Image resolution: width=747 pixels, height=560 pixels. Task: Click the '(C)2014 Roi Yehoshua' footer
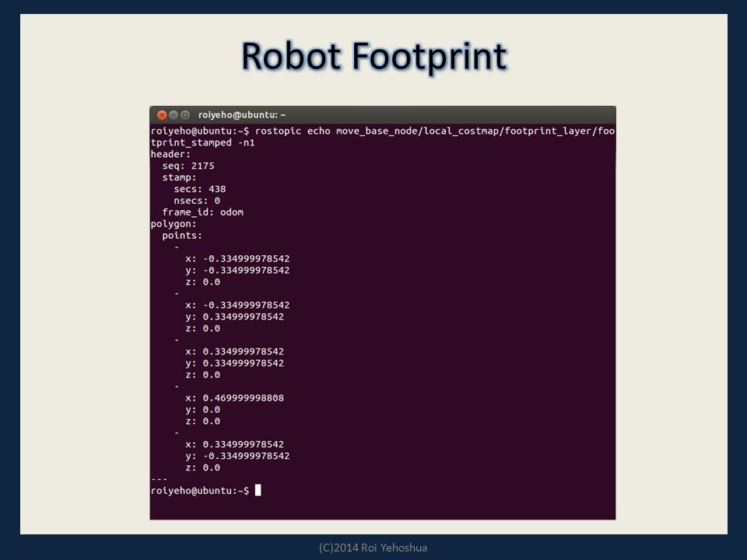(x=373, y=548)
